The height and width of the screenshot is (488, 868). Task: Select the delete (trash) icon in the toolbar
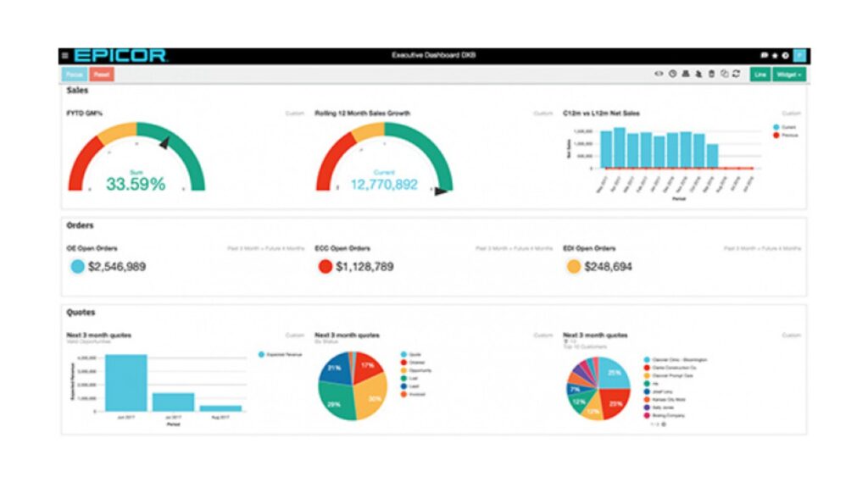coord(710,75)
